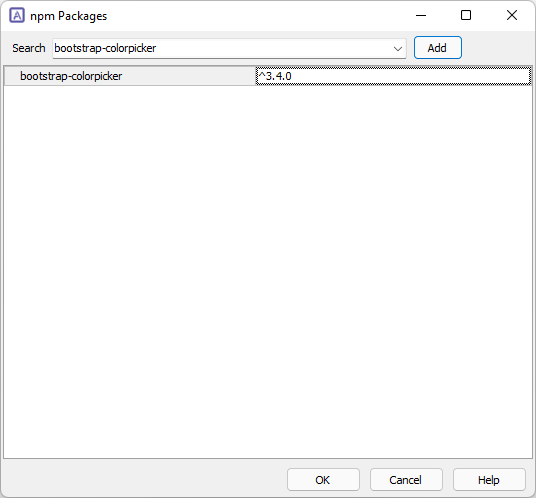The width and height of the screenshot is (536, 498).
Task: Cancel the npm Packages dialog
Action: pyautogui.click(x=406, y=480)
